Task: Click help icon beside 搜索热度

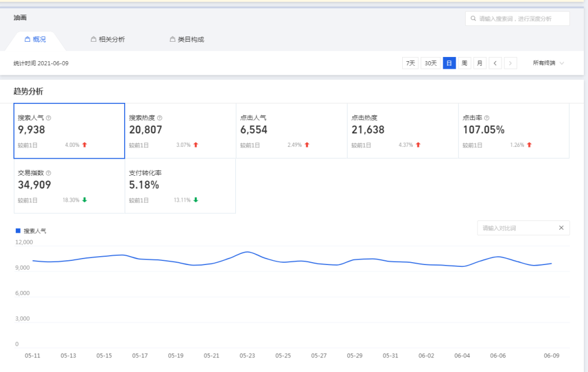Action: click(x=160, y=118)
